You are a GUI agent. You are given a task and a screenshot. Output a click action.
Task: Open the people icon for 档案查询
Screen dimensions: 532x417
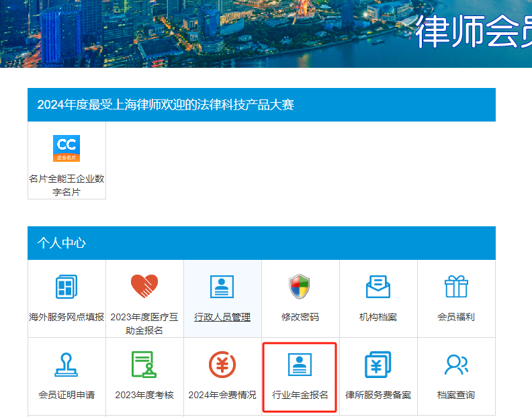[456, 365]
